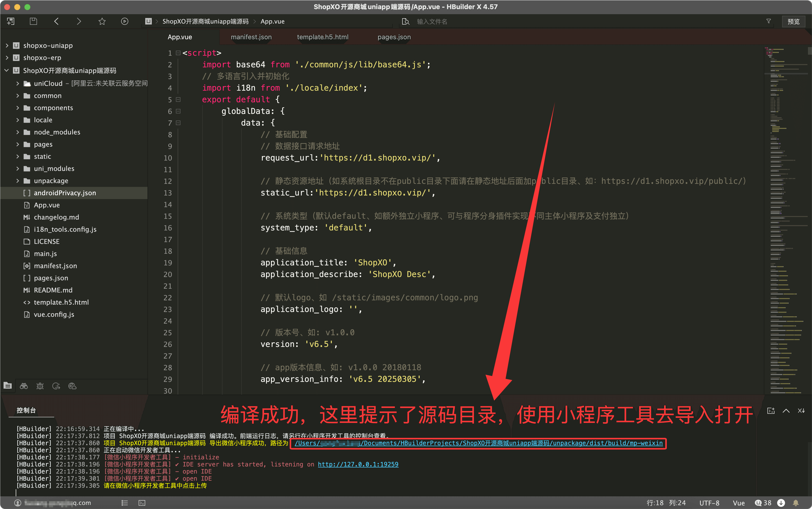The height and width of the screenshot is (509, 812).
Task: Switch to the manifest.json tab
Action: pos(251,37)
